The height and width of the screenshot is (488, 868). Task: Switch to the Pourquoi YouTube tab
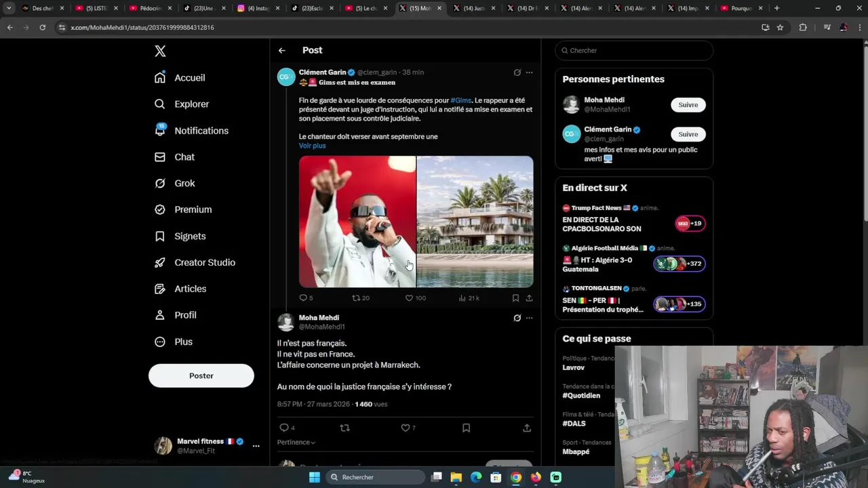tap(741, 8)
